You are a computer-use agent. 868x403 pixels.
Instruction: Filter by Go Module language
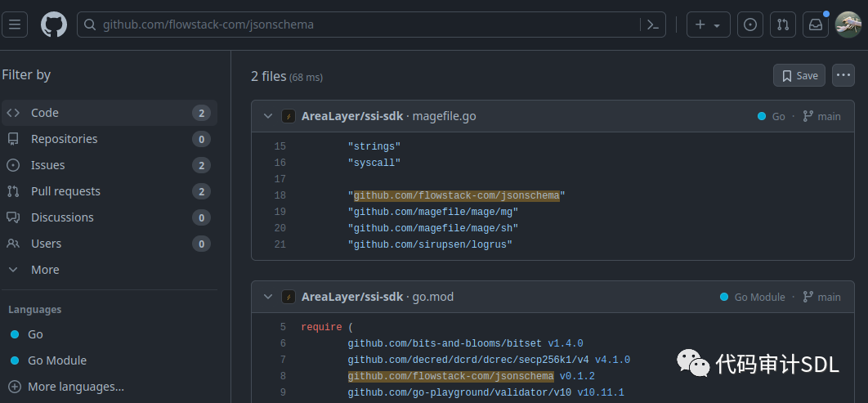(x=56, y=360)
